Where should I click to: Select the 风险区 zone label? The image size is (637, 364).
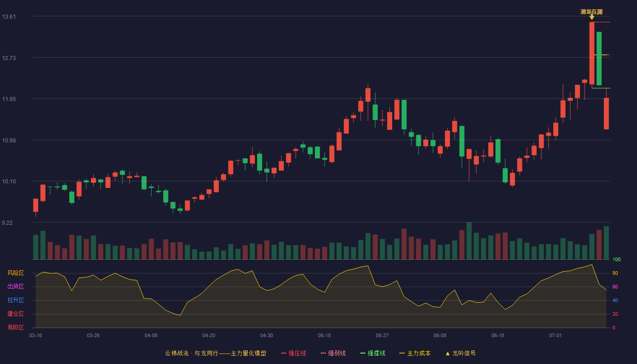(15, 273)
